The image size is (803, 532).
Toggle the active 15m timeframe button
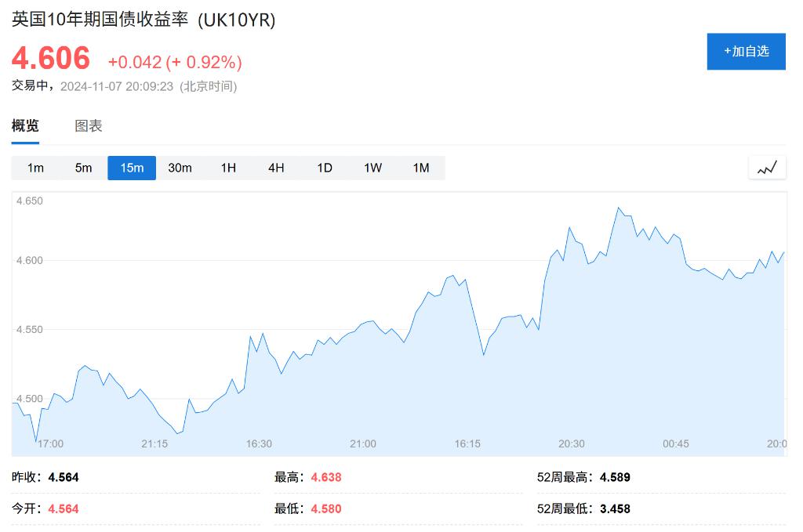[x=132, y=168]
